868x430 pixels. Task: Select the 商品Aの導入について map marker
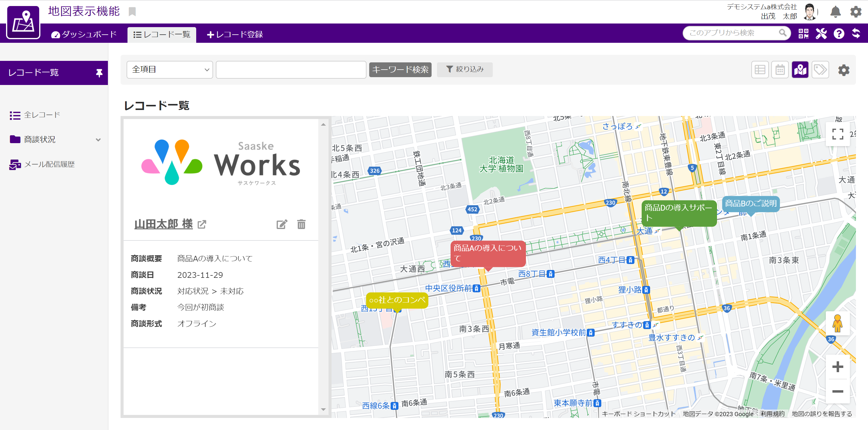point(488,253)
